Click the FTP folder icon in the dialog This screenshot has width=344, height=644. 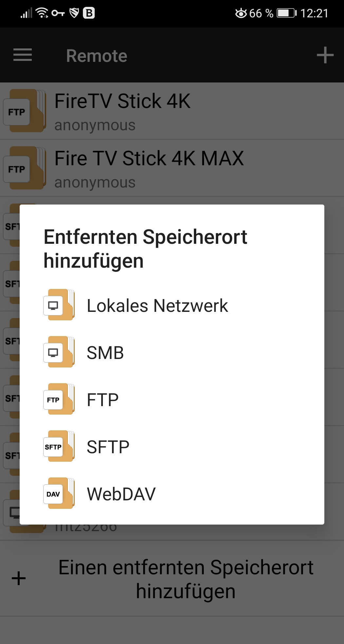click(59, 399)
